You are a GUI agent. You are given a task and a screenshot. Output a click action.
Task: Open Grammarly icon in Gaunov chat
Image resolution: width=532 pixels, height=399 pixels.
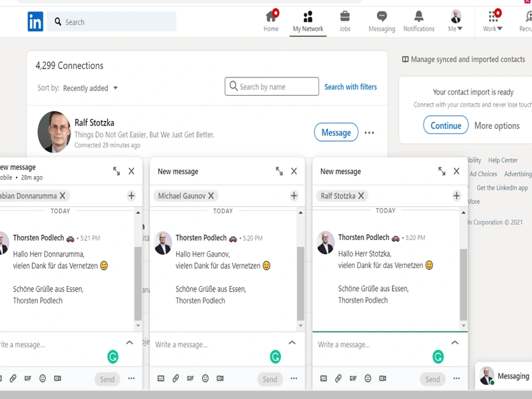click(x=276, y=357)
